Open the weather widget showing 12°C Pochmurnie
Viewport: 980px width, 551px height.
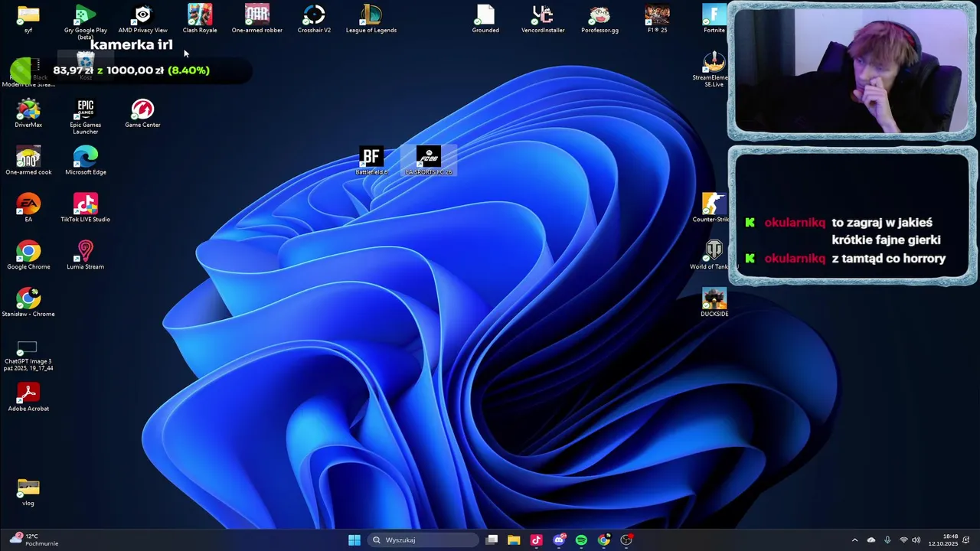(34, 540)
